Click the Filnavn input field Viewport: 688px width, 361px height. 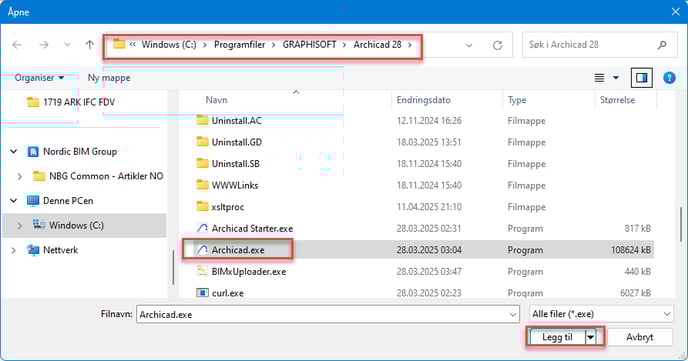[327, 315]
